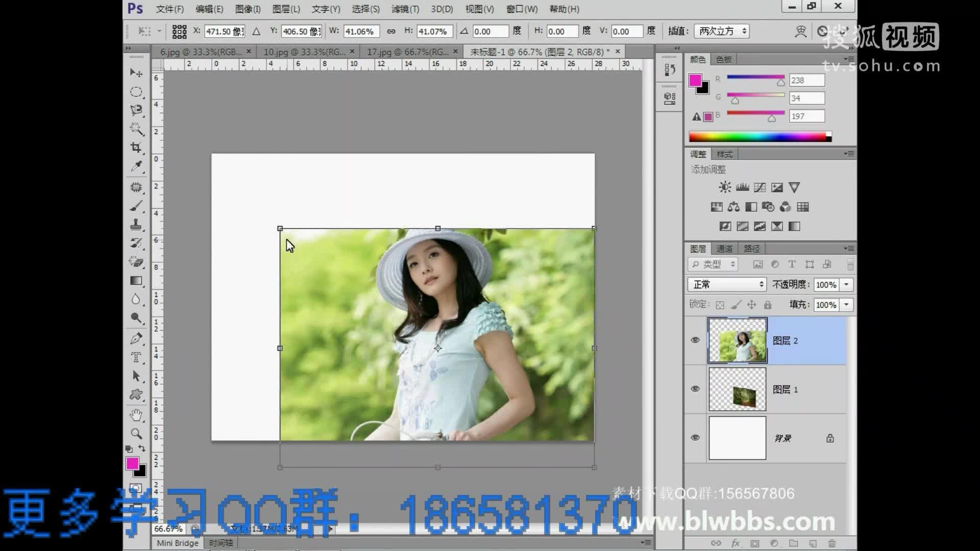Select the Clone Stamp tool
Viewport: 980px width, 551px height.
pos(136,224)
